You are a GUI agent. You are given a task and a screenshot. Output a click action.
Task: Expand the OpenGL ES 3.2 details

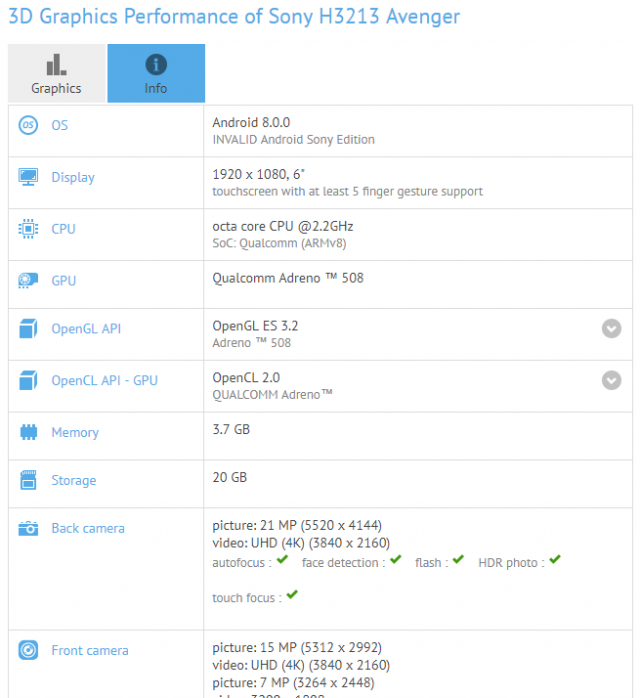(x=612, y=329)
